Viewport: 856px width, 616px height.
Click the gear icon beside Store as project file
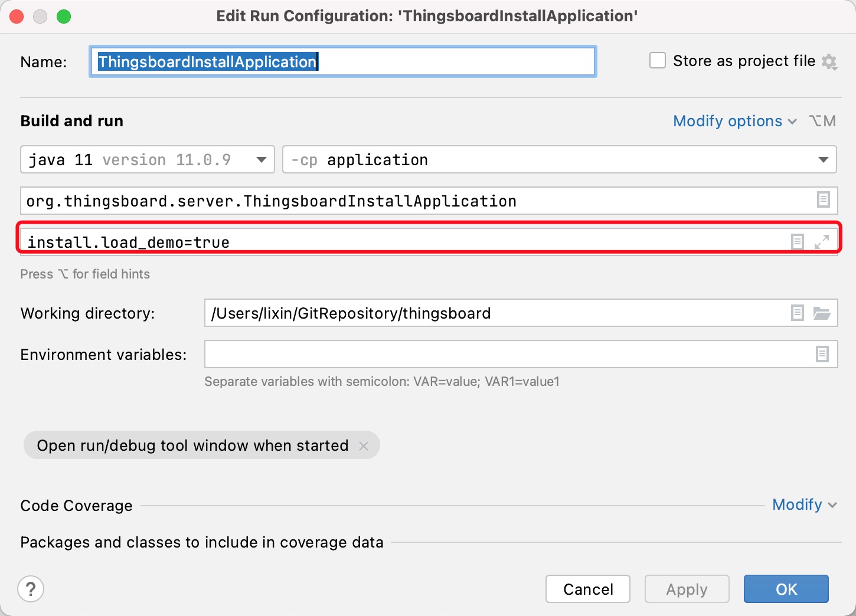pyautogui.click(x=829, y=61)
